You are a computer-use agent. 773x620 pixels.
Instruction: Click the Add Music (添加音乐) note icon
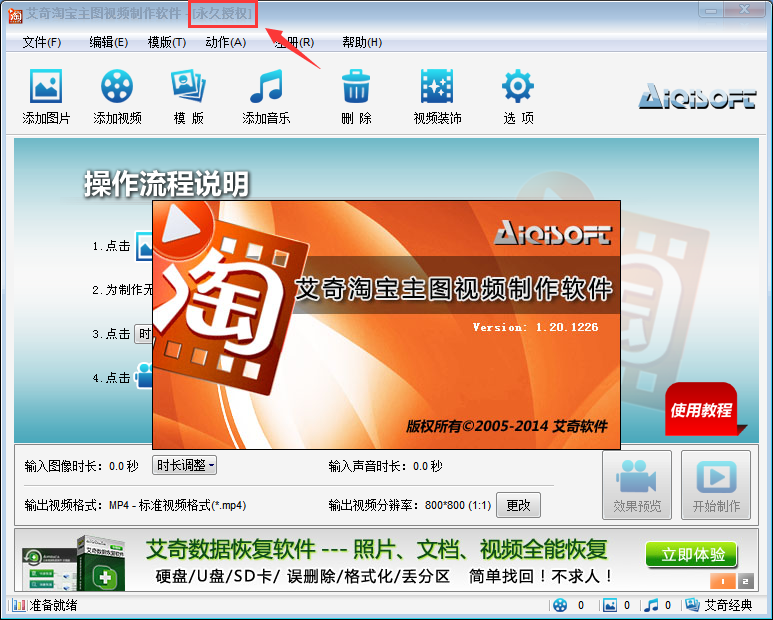(x=266, y=86)
